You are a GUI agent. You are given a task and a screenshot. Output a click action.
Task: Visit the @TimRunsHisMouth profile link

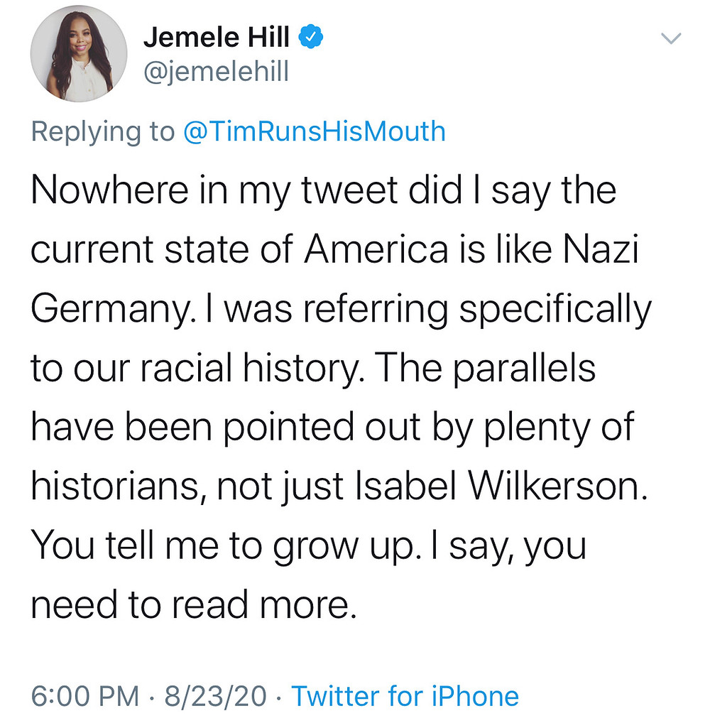point(315,131)
